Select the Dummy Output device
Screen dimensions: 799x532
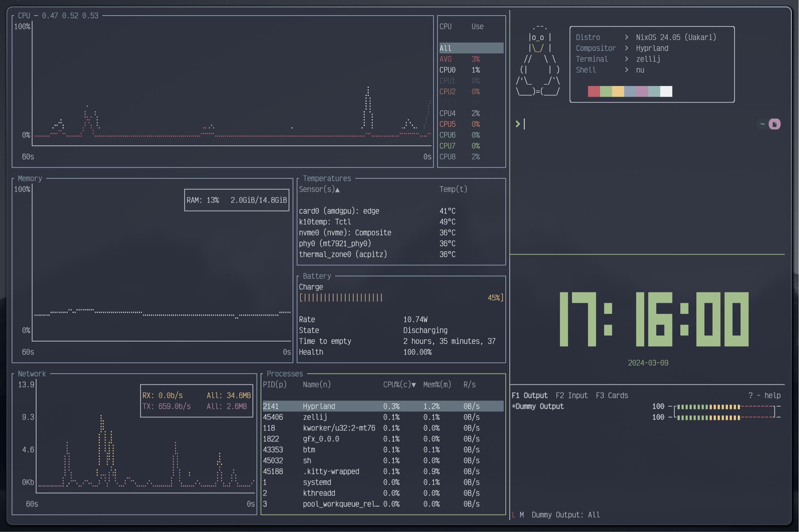click(538, 406)
